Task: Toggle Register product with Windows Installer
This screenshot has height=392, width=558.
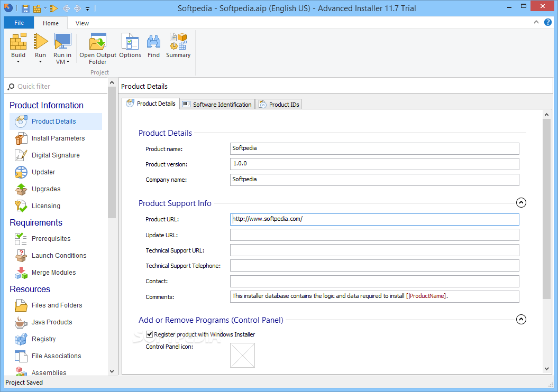Action: [x=150, y=334]
